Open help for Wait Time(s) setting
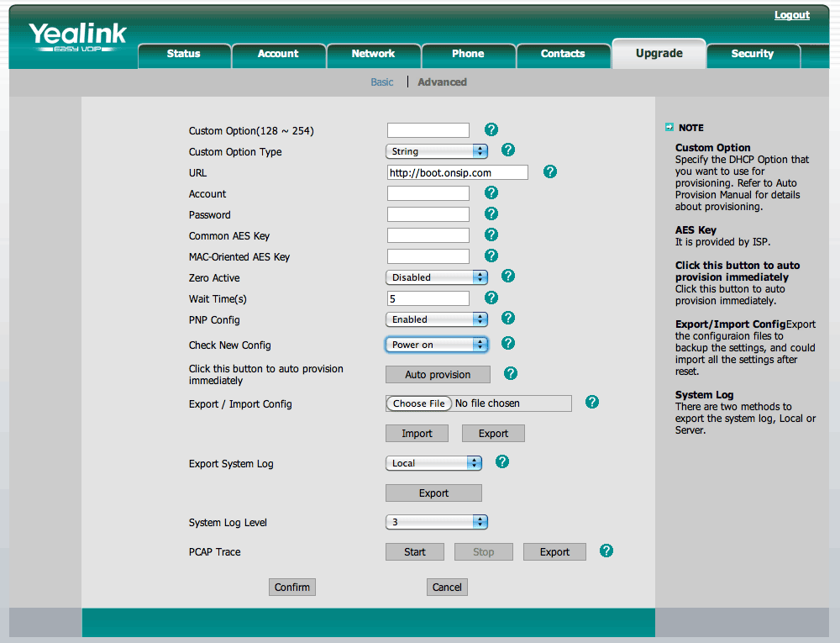Viewport: 840px width, 643px height. point(491,297)
